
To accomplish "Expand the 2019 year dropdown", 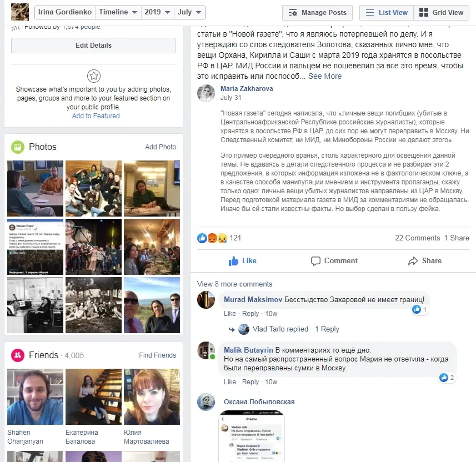I will tap(157, 12).
